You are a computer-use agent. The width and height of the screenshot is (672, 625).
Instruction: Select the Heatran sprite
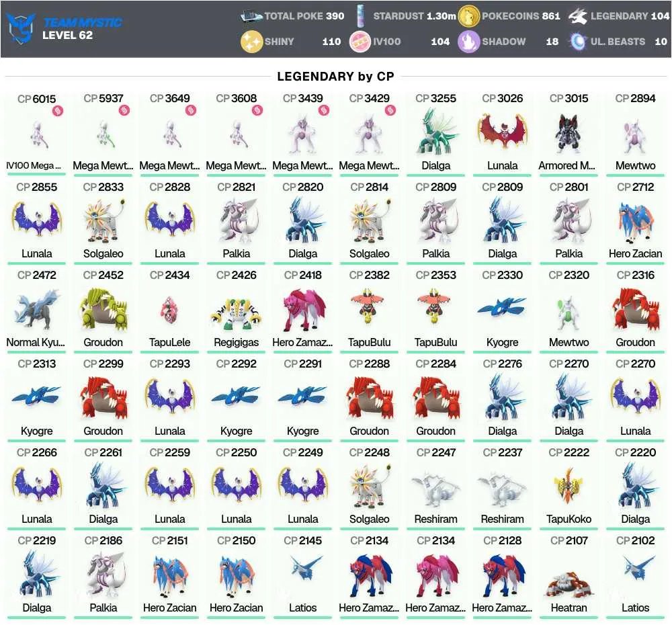569,584
